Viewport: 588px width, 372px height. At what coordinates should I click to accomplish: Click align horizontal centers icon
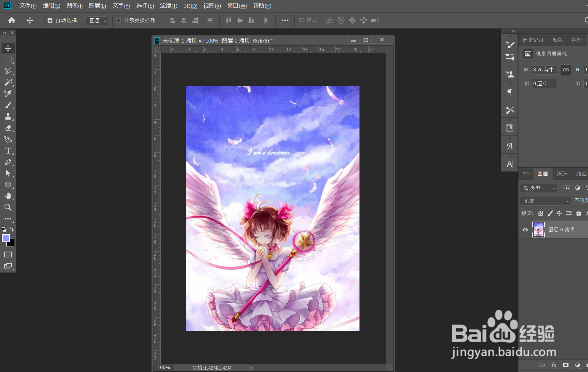tap(184, 20)
